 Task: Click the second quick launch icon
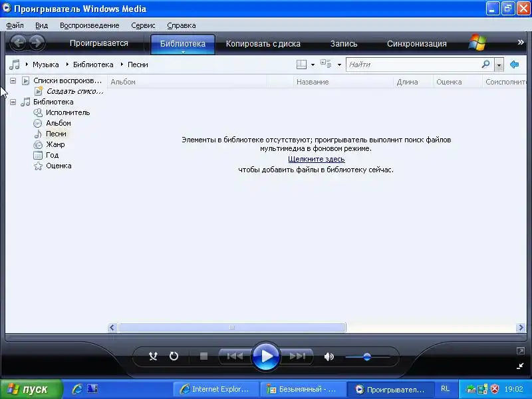pos(92,389)
